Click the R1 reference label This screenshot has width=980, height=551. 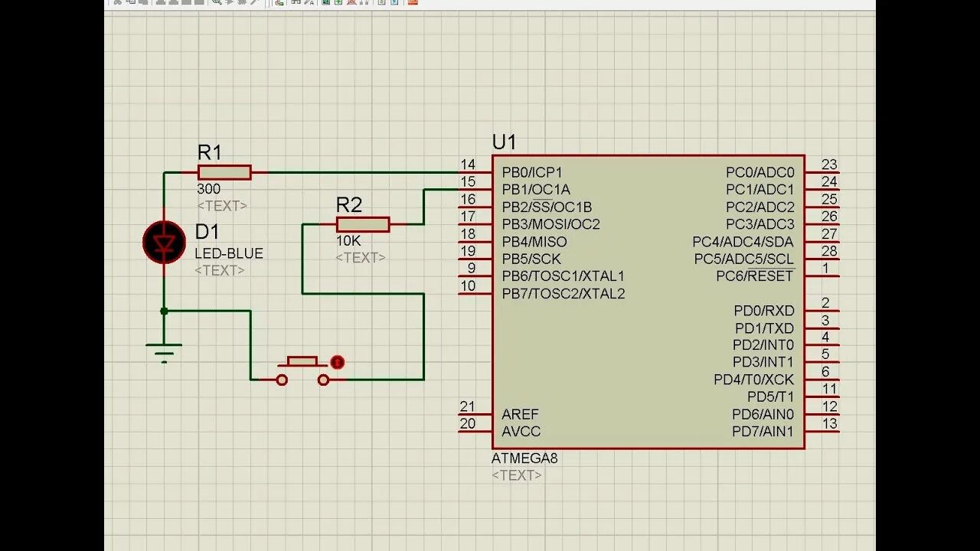point(210,152)
